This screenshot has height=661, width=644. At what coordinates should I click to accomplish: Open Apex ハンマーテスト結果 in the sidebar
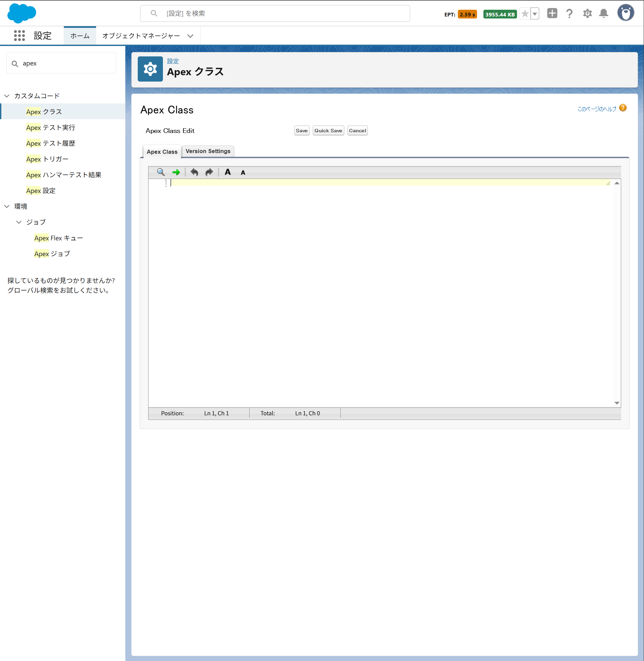[64, 175]
